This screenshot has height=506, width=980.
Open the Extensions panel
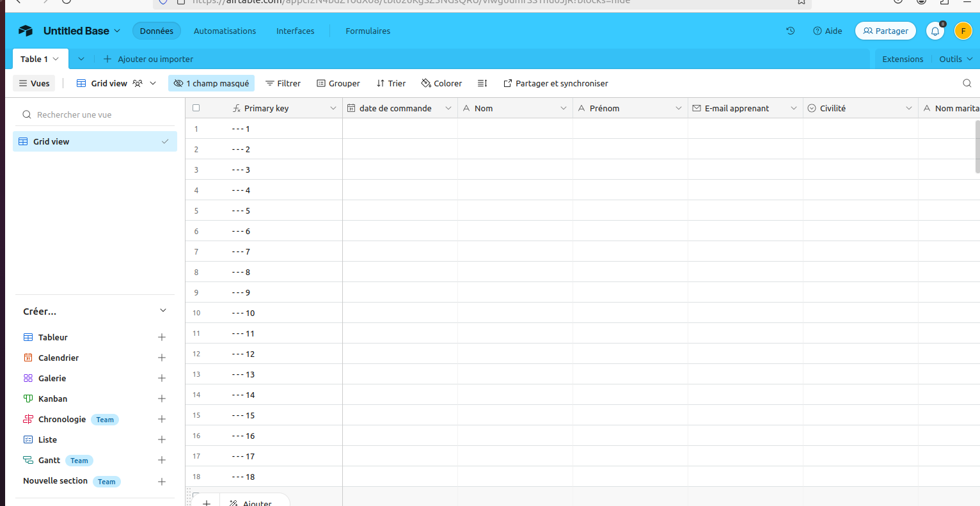click(903, 59)
